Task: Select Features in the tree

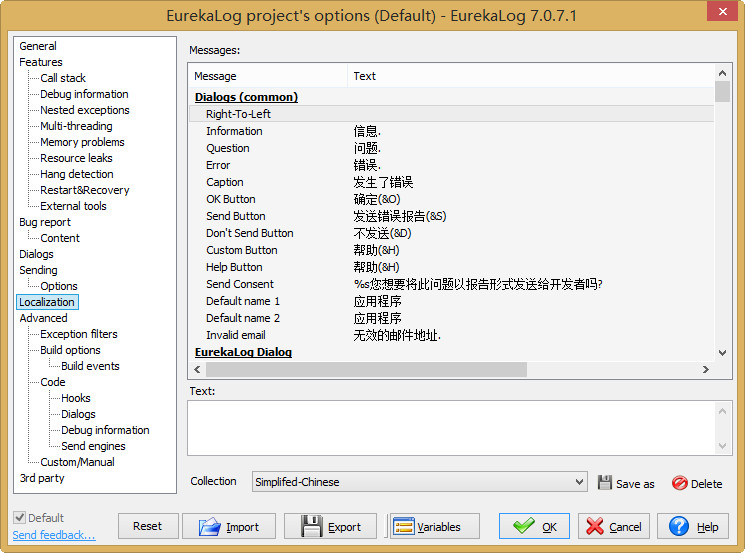Action: (x=41, y=62)
